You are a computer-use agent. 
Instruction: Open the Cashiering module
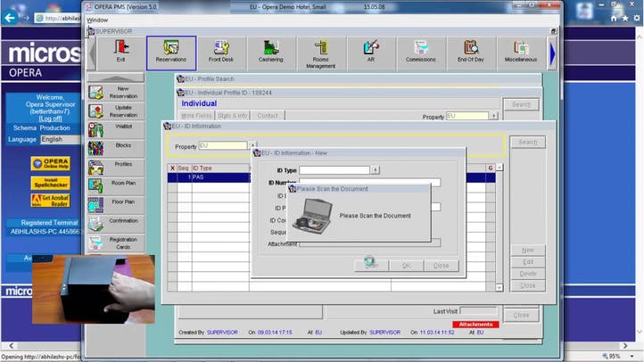tap(270, 53)
